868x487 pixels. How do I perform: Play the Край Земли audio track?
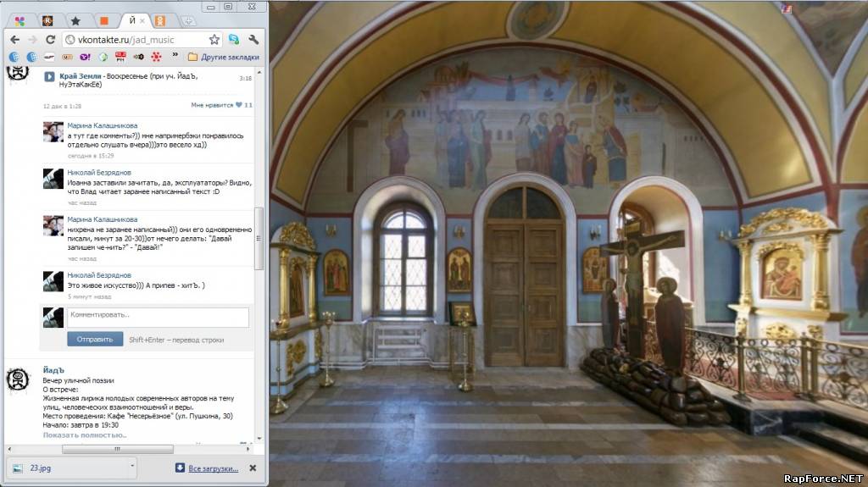click(x=49, y=77)
